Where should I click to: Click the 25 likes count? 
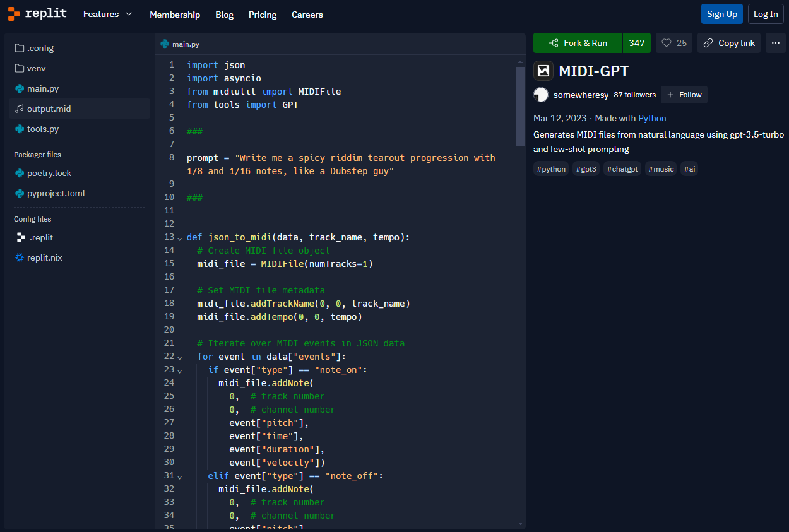[682, 43]
